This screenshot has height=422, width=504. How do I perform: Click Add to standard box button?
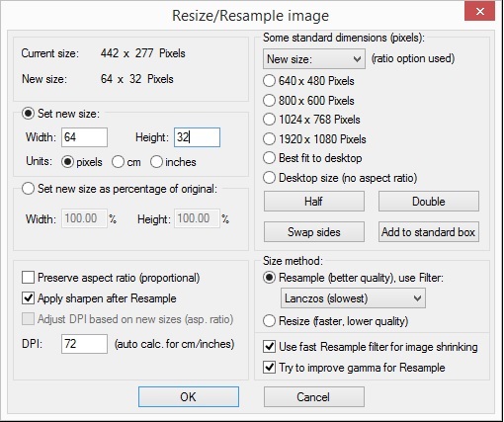(429, 232)
